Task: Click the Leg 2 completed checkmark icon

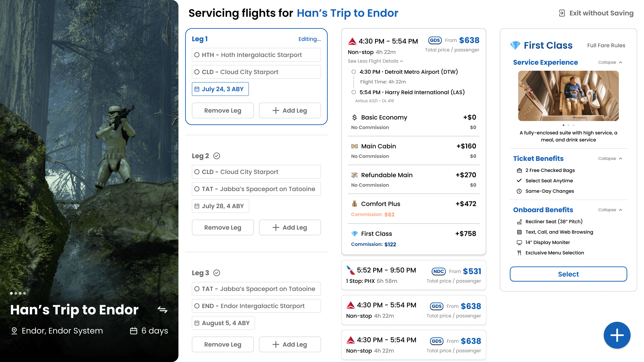Action: coord(217,156)
